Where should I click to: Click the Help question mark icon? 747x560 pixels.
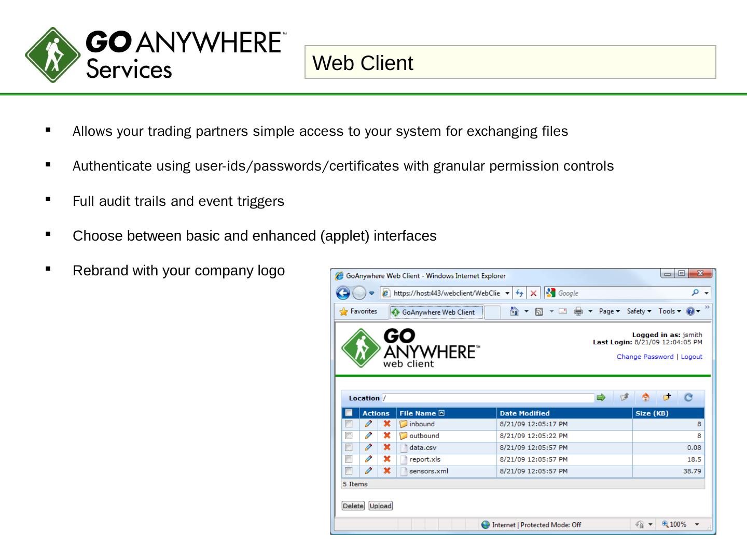click(690, 312)
